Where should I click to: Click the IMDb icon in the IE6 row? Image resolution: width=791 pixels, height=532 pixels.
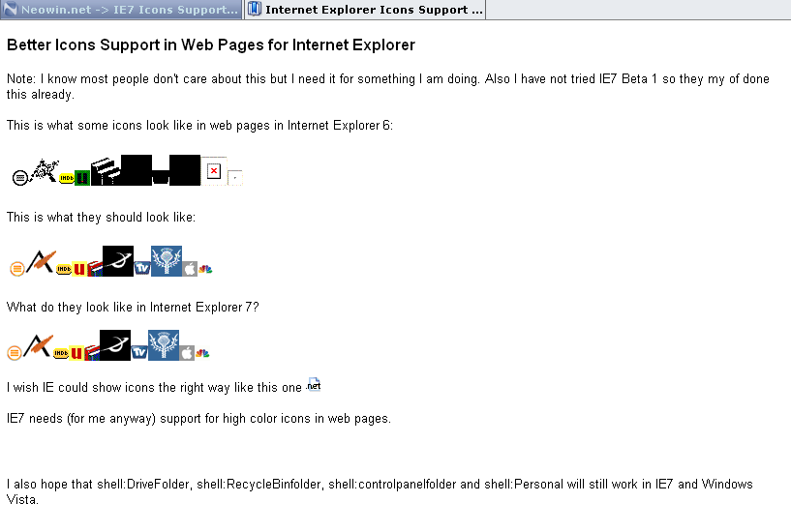(x=67, y=178)
